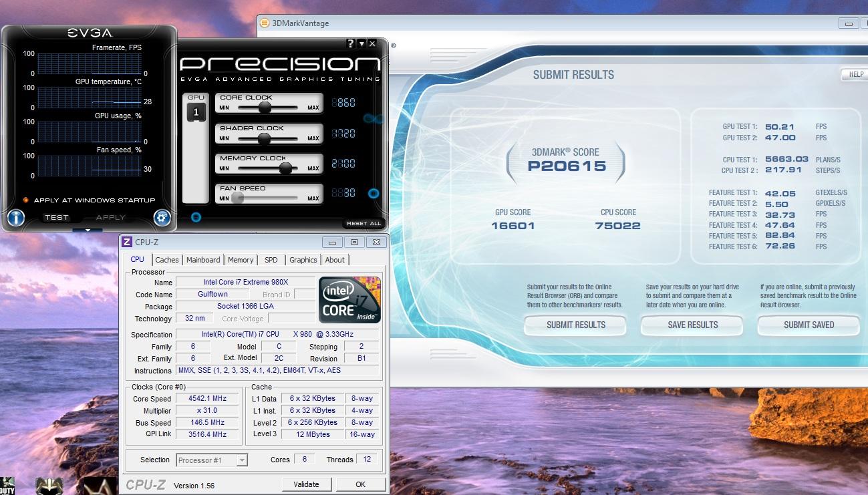
Task: Click the small blue circle below the GPU selector
Action: click(x=196, y=217)
